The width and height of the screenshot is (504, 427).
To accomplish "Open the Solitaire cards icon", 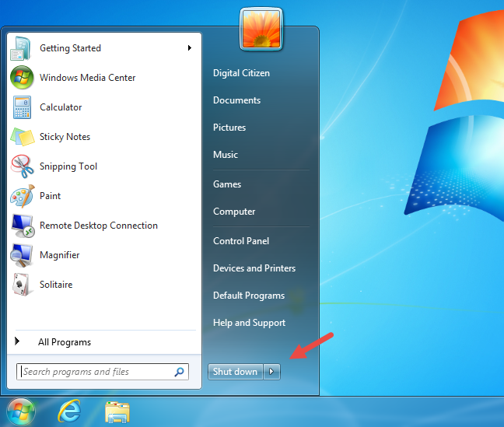I will pos(22,285).
